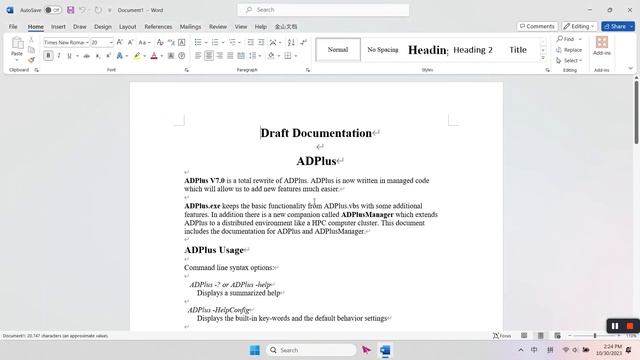Switch to the Review tab
This screenshot has height=360, width=640.
tap(218, 27)
